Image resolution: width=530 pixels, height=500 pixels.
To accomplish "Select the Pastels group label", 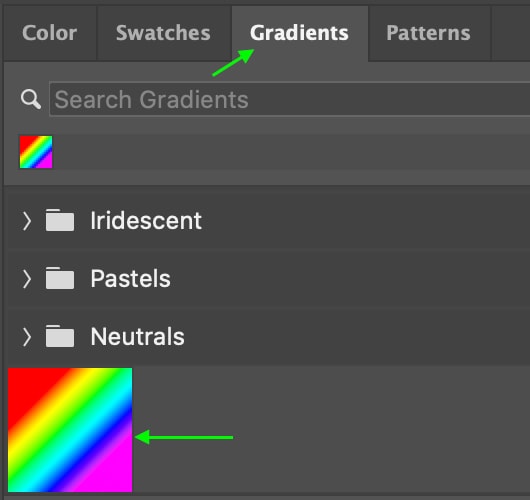I will 130,279.
